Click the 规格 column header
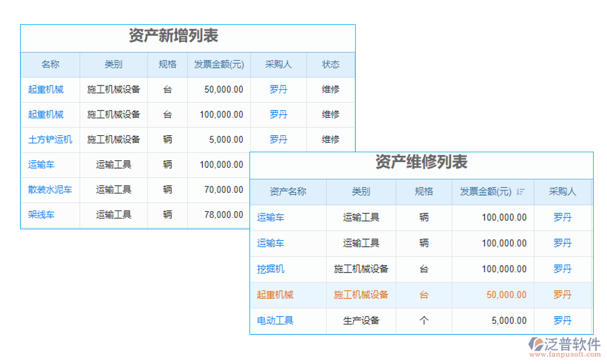 pos(167,64)
